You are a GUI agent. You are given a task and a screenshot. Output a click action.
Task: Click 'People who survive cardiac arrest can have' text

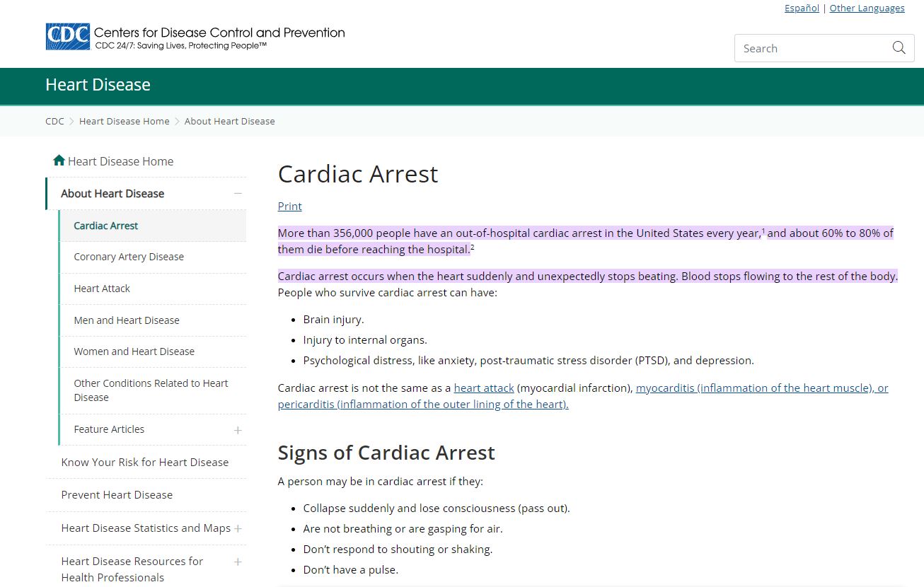[388, 293]
